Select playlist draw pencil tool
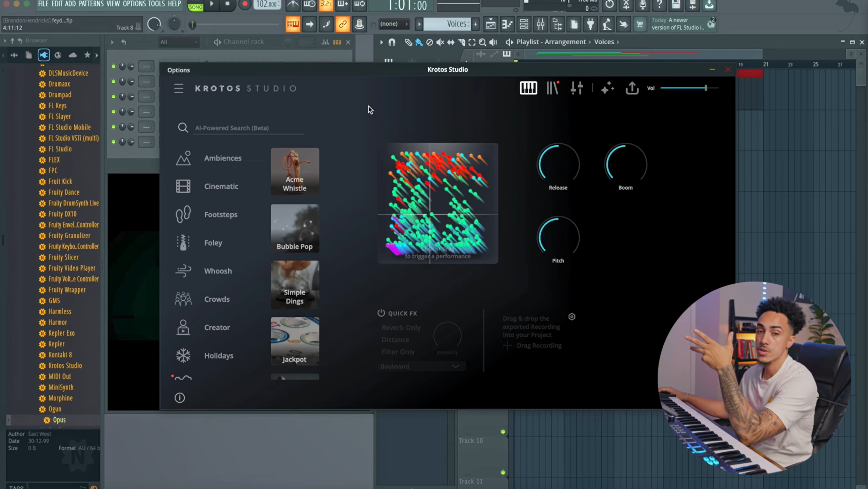Viewport: 868px width, 489px height. tap(408, 42)
